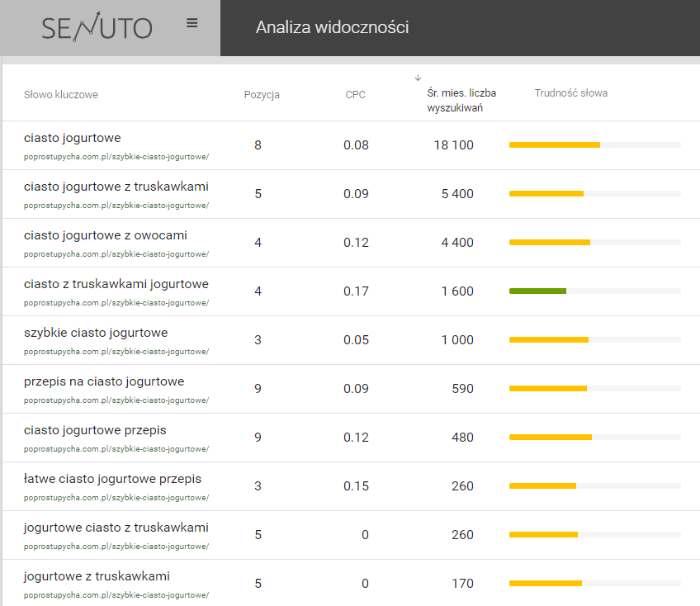Click the Senuto logo

(x=97, y=27)
